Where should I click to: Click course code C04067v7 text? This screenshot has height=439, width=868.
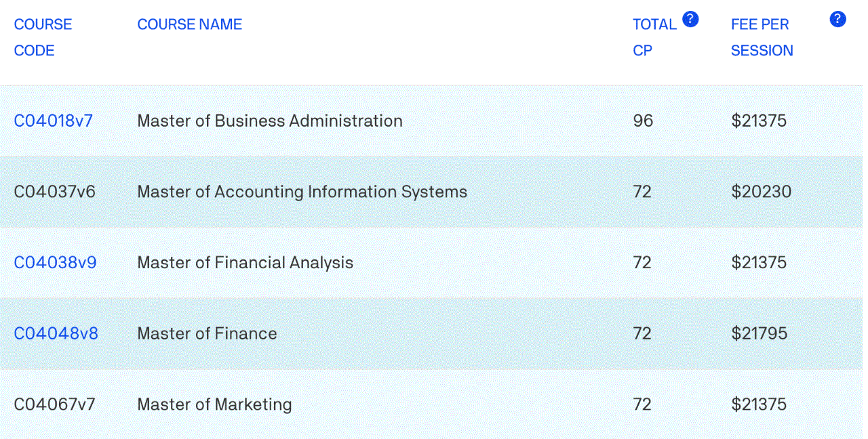coord(55,405)
